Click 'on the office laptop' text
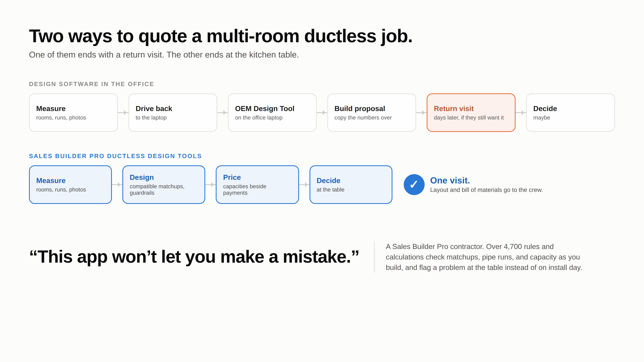644x362 pixels. point(259,118)
